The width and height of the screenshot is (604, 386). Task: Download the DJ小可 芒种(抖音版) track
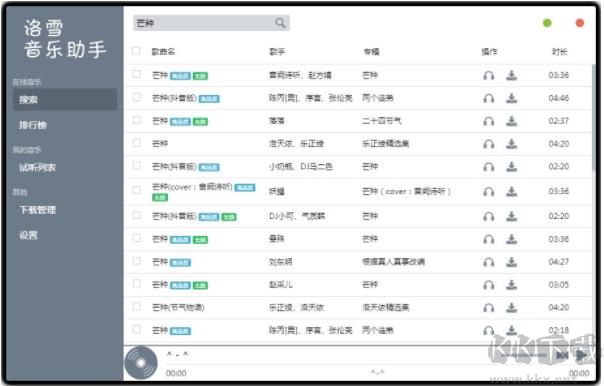point(512,216)
